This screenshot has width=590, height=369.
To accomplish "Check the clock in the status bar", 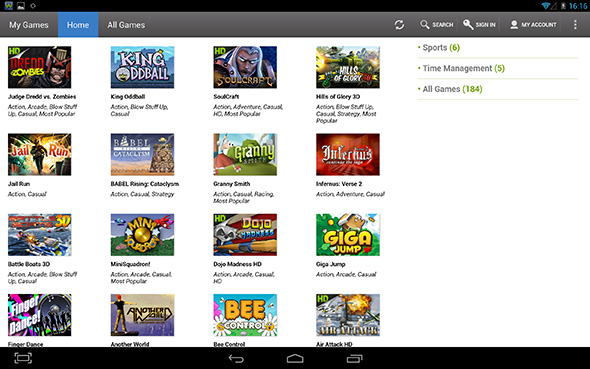I will (x=578, y=6).
